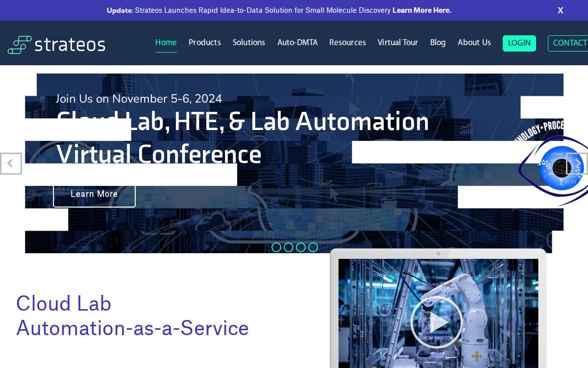Select first carousel dot

(276, 247)
